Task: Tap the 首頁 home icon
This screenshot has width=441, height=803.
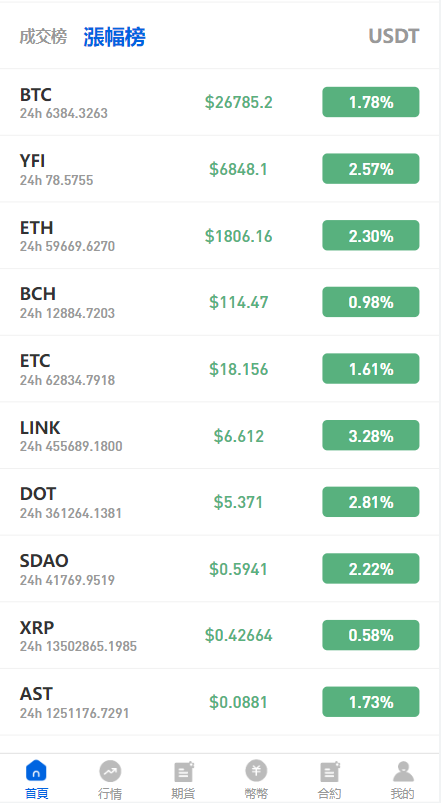Action: 36,770
